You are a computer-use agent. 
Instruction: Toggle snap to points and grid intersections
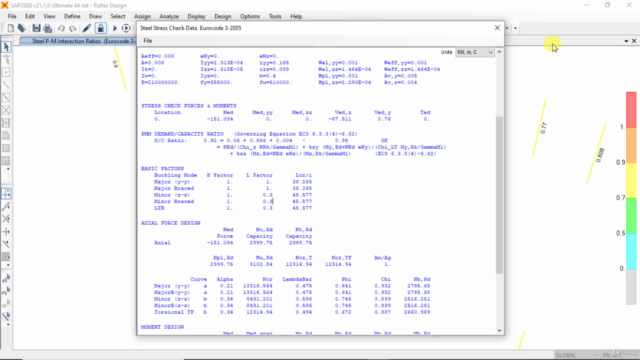(x=6, y=193)
